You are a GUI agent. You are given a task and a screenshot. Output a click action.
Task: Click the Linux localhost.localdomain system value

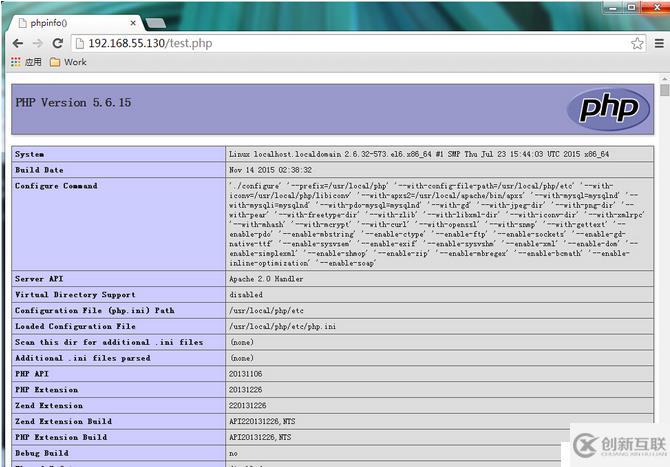tap(419, 154)
